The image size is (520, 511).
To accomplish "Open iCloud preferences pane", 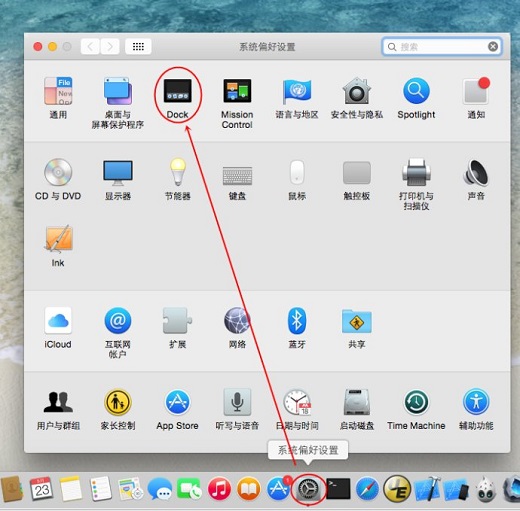I will point(58,328).
